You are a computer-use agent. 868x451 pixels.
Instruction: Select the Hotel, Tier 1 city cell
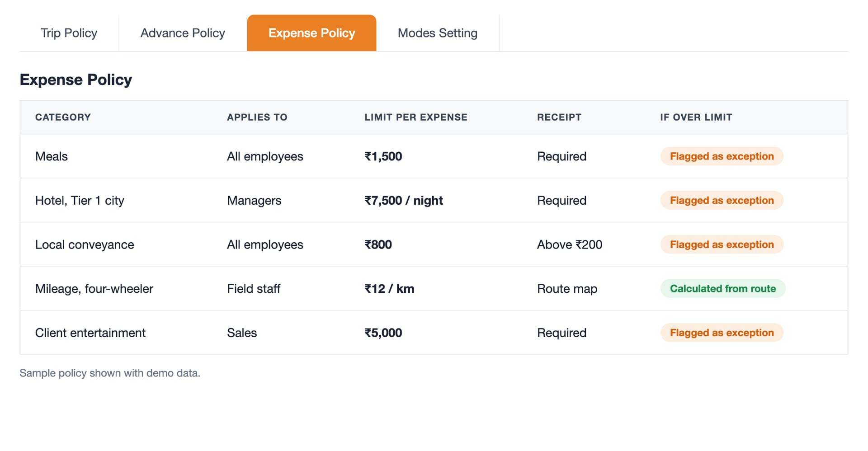pos(80,201)
